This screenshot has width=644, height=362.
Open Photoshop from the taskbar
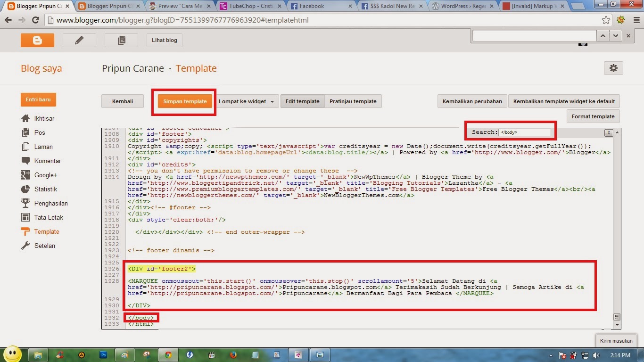pos(103,354)
